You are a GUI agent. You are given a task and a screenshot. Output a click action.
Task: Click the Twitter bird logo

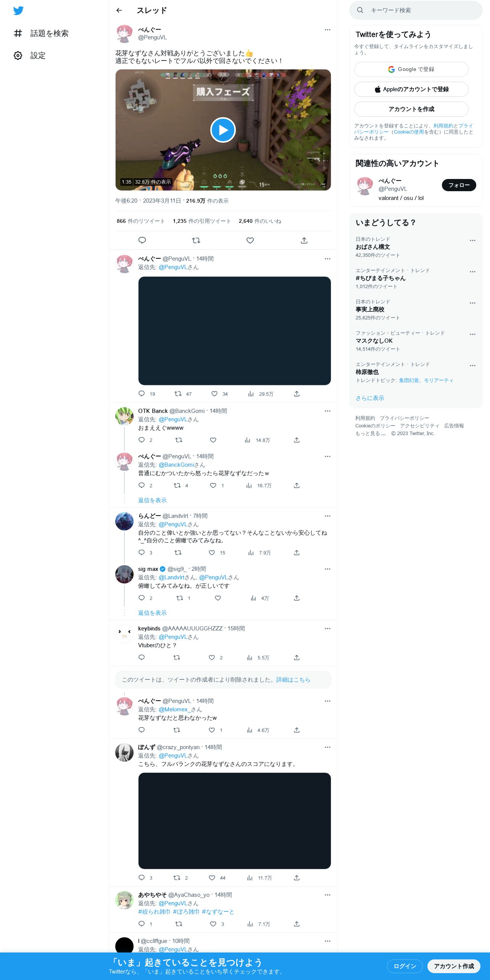pos(18,11)
